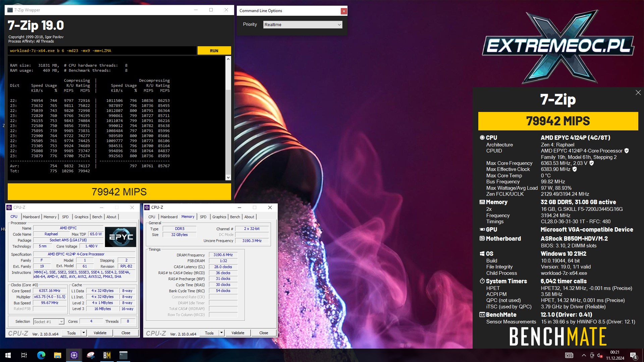Open the Priority Realtime dropdown
The height and width of the screenshot is (362, 644).
(x=303, y=25)
